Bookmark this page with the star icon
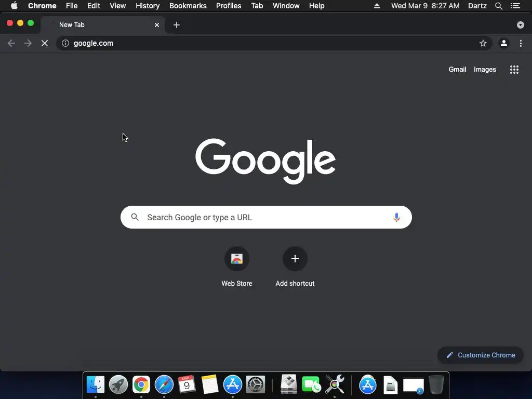Viewport: 532px width, 399px height. coord(483,44)
